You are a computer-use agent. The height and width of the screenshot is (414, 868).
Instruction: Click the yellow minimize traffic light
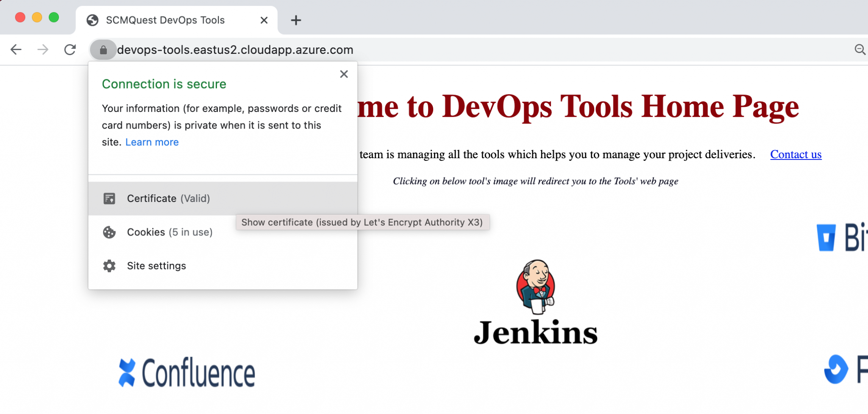pos(37,17)
